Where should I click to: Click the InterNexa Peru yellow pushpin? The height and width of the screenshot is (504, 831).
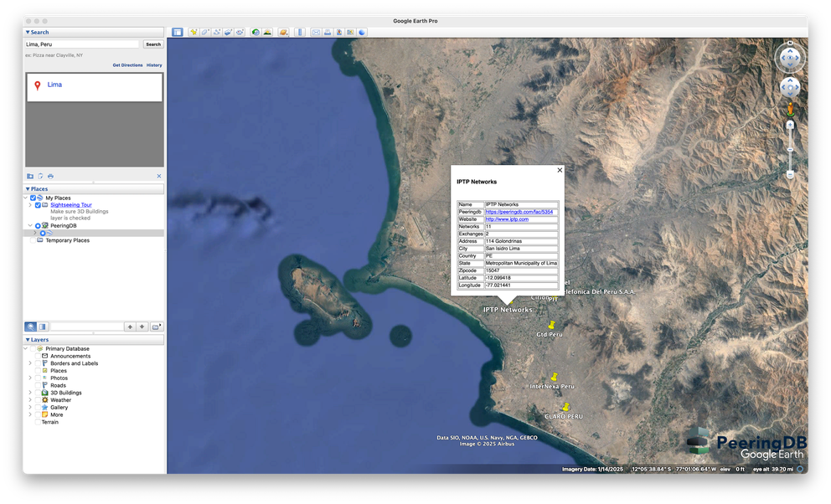click(555, 377)
